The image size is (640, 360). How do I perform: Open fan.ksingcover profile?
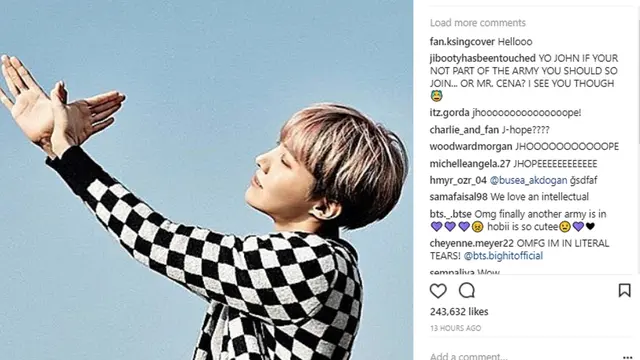(x=462, y=42)
